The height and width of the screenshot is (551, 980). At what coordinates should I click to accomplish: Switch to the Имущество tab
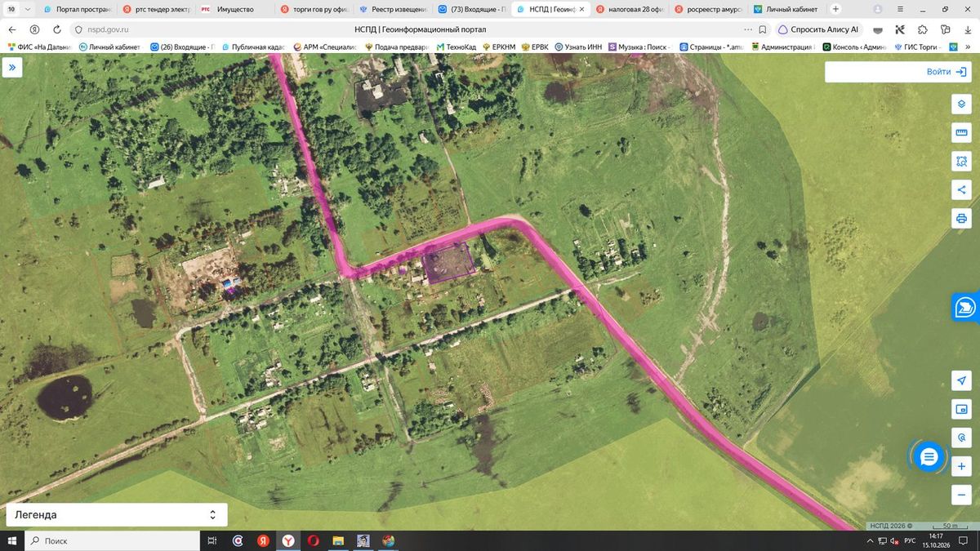pyautogui.click(x=234, y=9)
